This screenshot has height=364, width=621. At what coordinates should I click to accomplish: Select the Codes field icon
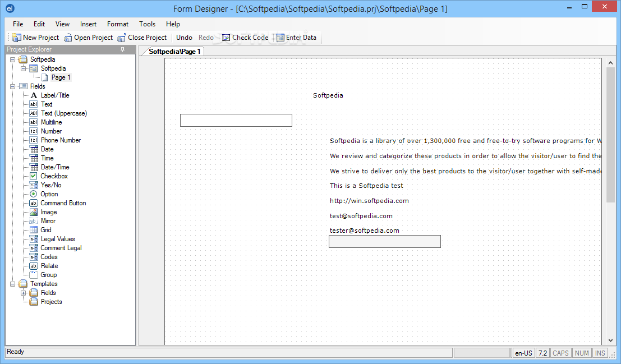(34, 257)
